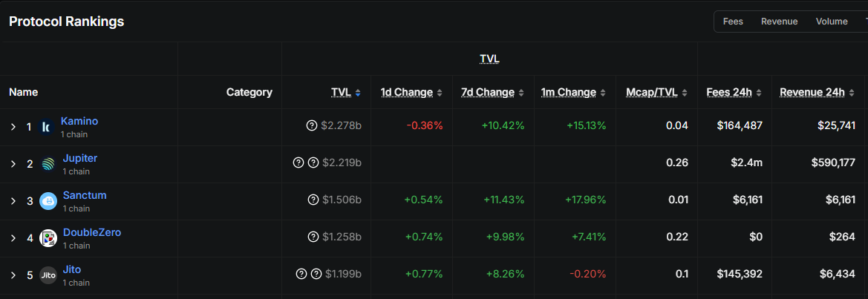This screenshot has height=299, width=868.
Task: Select the Volume tab
Action: tap(832, 22)
